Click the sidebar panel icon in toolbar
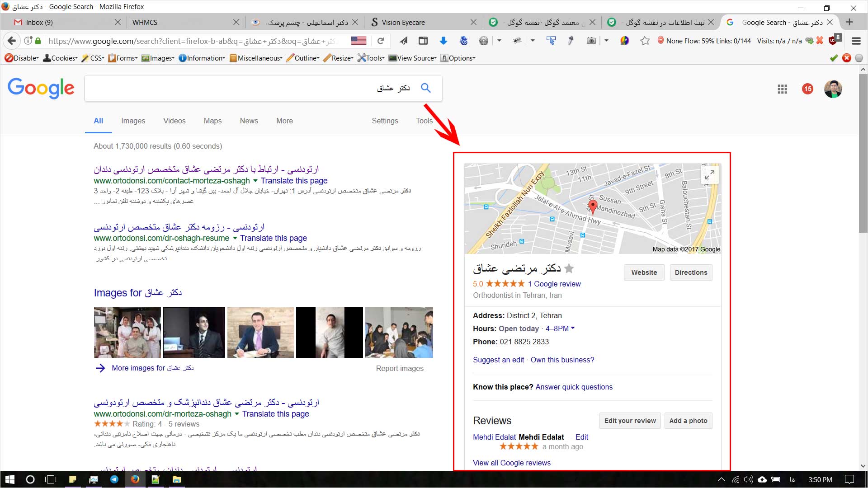This screenshot has width=868, height=488. click(423, 41)
